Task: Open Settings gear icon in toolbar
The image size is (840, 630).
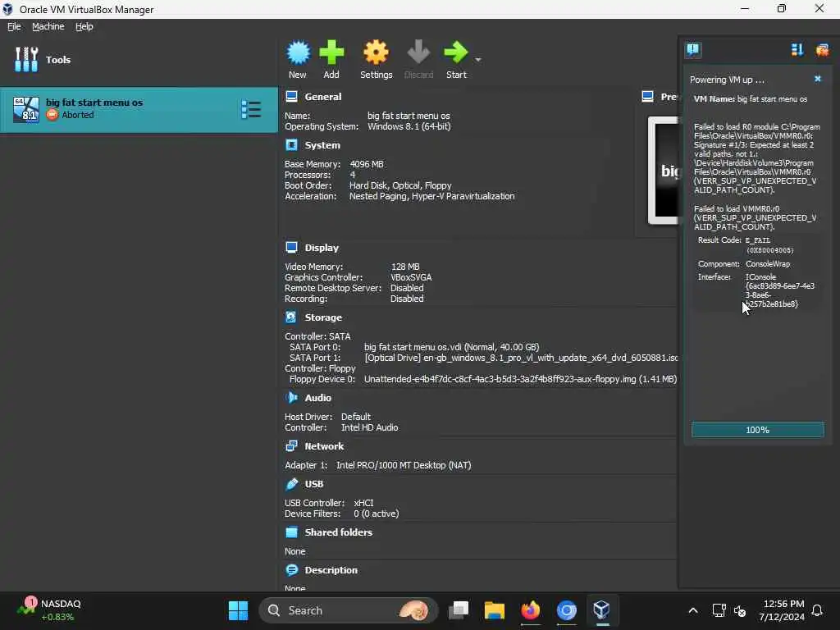Action: point(376,52)
